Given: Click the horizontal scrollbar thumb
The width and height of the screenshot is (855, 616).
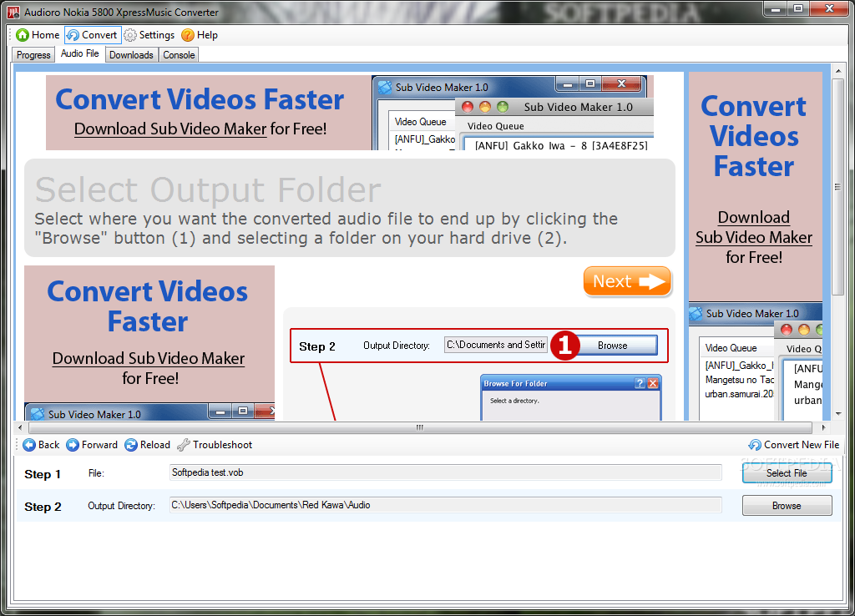Looking at the screenshot, I should pos(419,427).
